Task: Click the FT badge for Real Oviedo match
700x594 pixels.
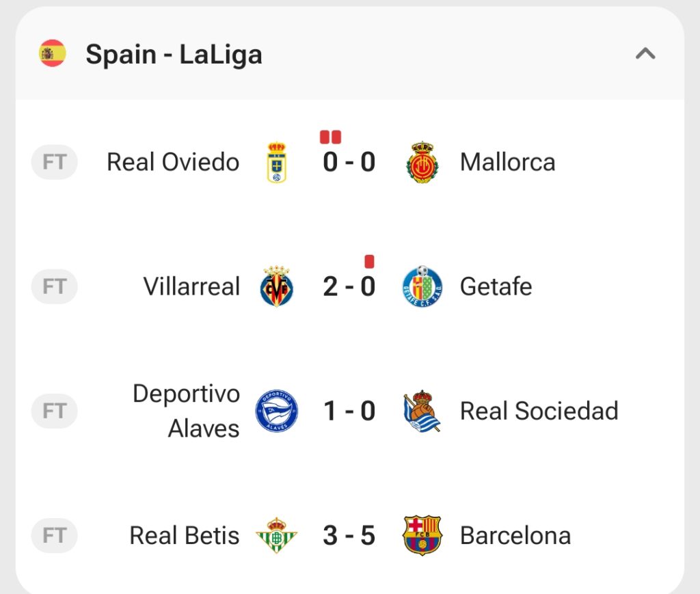Action: 54,163
